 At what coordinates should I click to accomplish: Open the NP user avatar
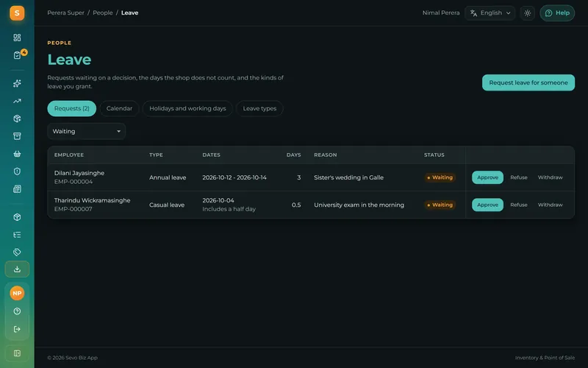tap(17, 293)
